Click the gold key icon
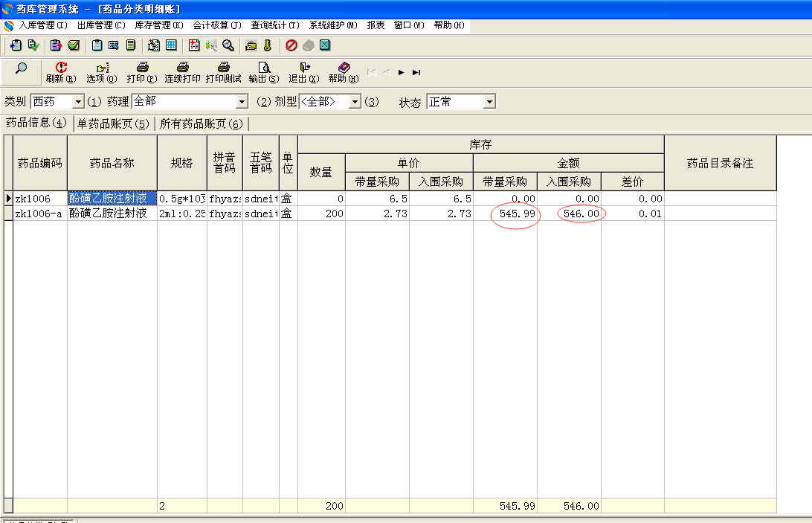The height and width of the screenshot is (523, 812). tap(268, 45)
